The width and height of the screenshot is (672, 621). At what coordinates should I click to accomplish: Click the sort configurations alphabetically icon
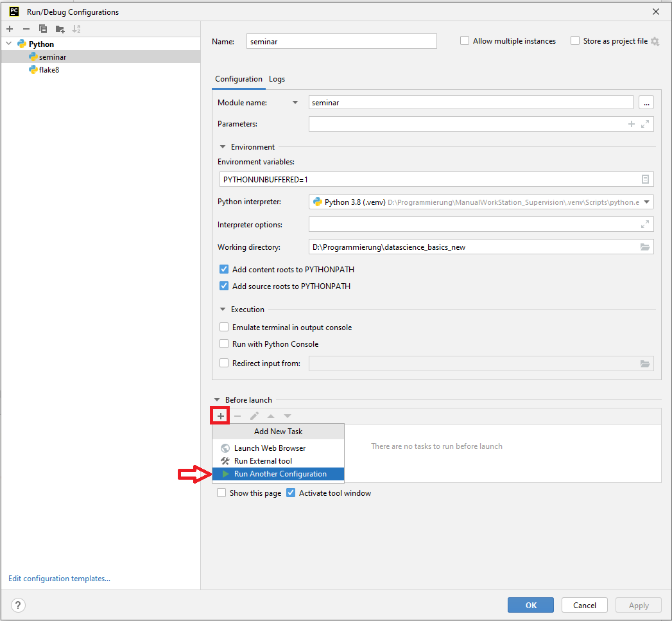tap(76, 29)
